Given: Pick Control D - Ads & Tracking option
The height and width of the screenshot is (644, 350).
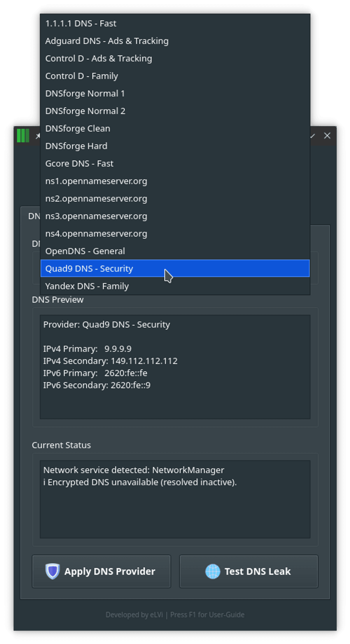Looking at the screenshot, I should [99, 58].
